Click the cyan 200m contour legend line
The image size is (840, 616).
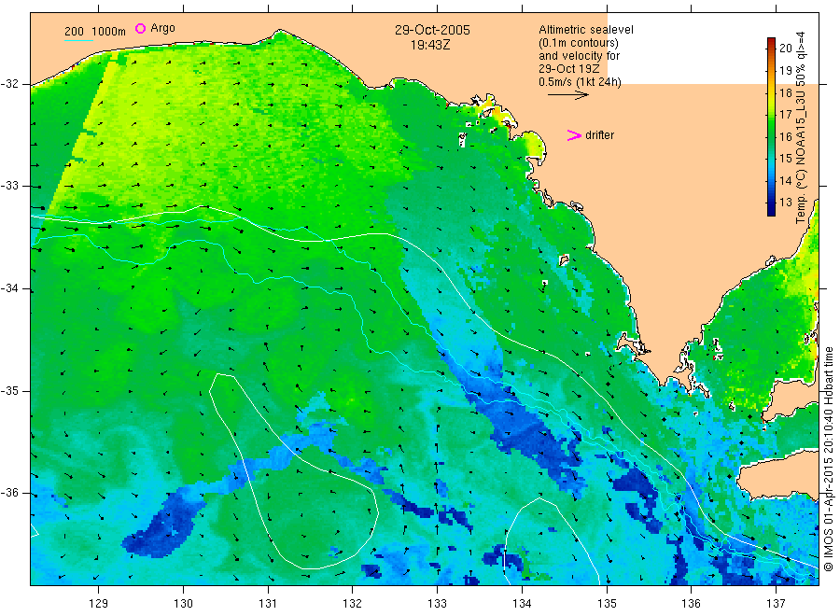[x=78, y=40]
